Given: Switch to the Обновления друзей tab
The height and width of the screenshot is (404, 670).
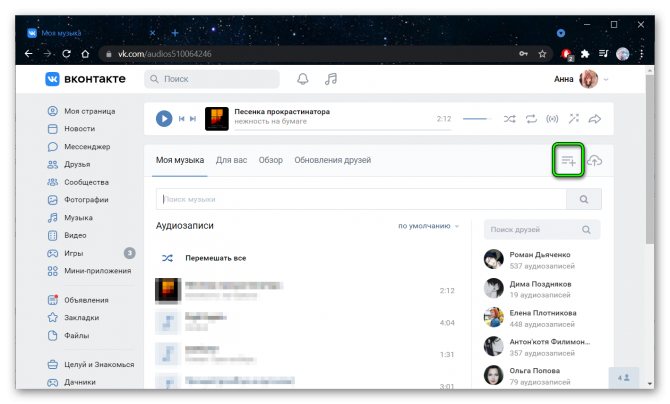Looking at the screenshot, I should pyautogui.click(x=332, y=160).
